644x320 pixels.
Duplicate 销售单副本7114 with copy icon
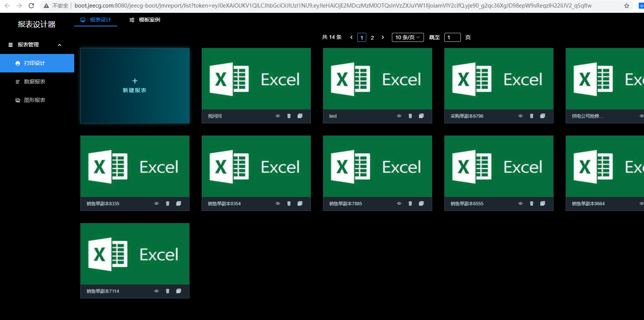click(179, 291)
